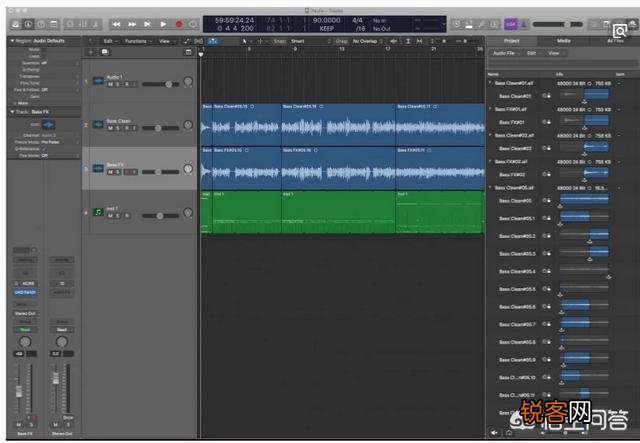Click the Inst 1 track instrument icon
640x443 pixels.
pos(98,212)
